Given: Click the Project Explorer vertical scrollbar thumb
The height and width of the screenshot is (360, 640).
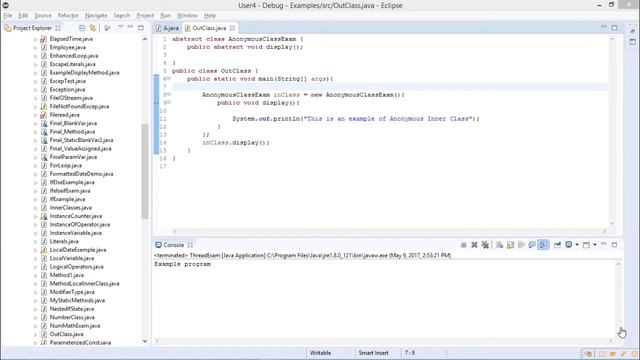Looking at the screenshot, I should click(x=145, y=171).
